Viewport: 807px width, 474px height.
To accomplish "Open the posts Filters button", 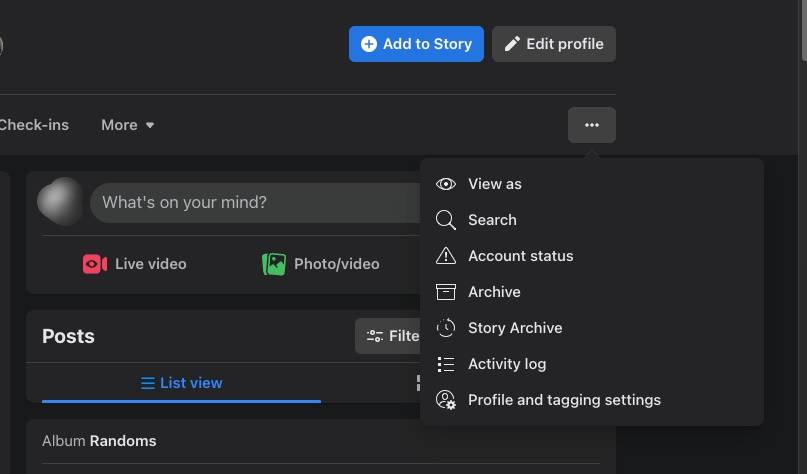I will pos(388,336).
